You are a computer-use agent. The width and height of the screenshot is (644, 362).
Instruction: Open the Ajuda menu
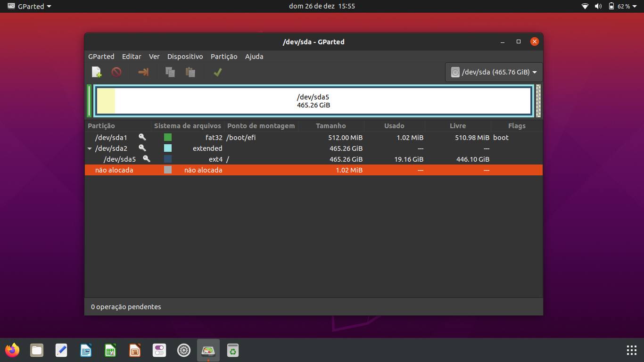[254, 57]
